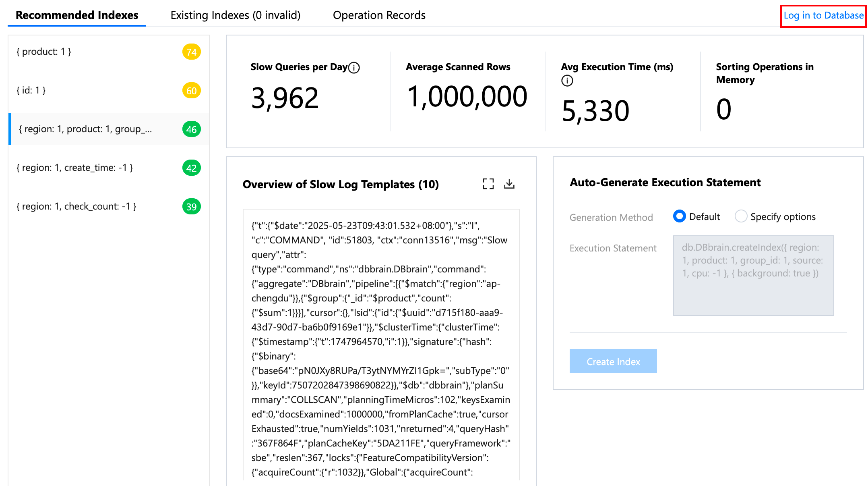
Task: Select the { id: 1 } recommended index
Action: (x=31, y=90)
